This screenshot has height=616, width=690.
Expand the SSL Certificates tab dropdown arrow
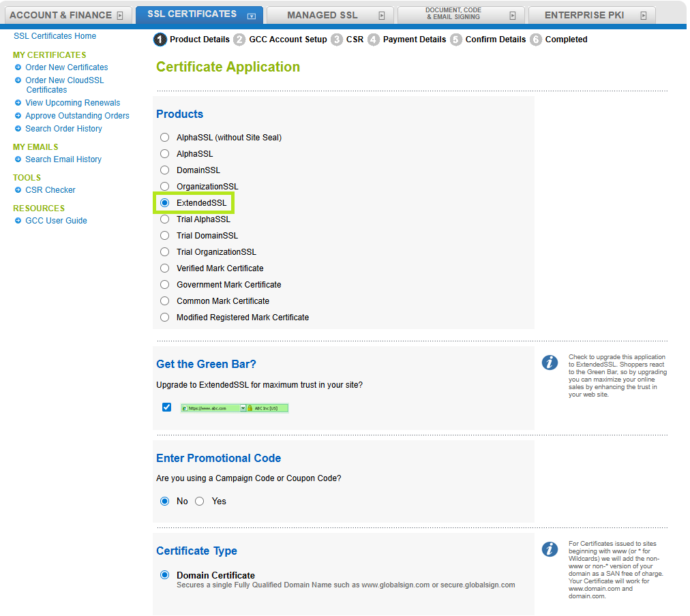pos(252,16)
